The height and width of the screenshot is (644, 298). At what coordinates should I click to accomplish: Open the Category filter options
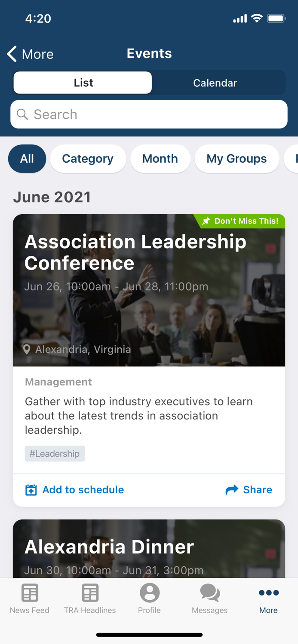coord(88,159)
